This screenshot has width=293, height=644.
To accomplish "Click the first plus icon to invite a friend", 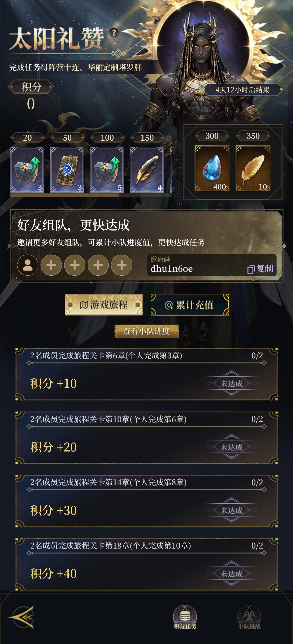I will click(51, 265).
